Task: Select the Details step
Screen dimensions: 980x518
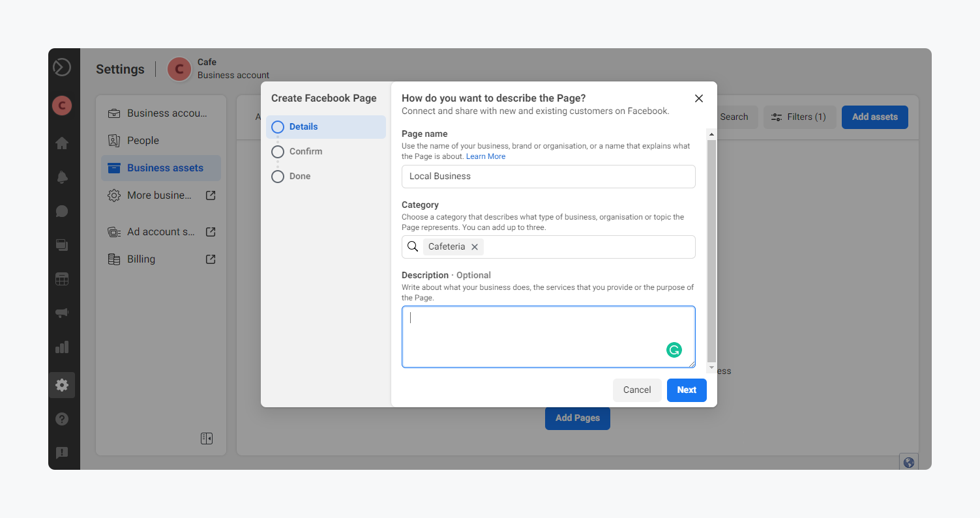Action: coord(326,127)
